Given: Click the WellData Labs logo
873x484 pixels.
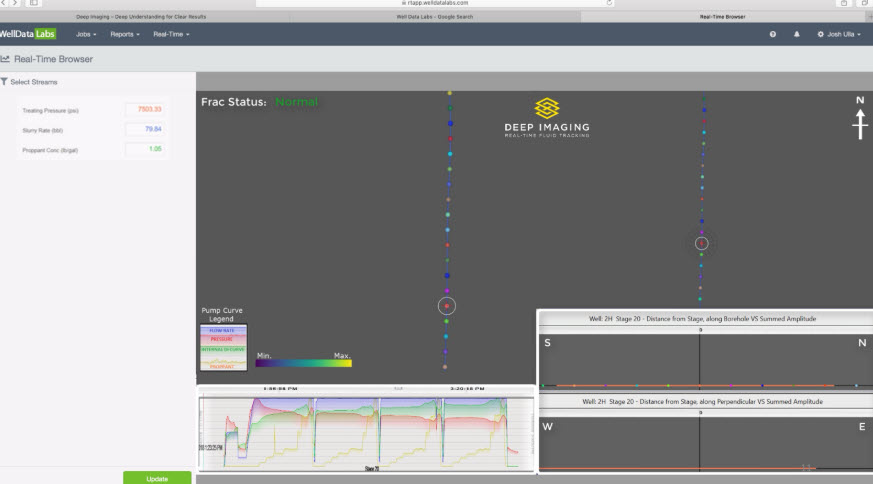Looking at the screenshot, I should click(27, 34).
